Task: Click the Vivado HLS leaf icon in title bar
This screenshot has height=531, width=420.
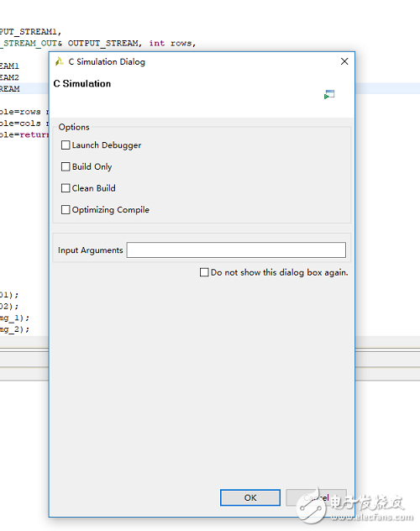Action: click(x=60, y=61)
